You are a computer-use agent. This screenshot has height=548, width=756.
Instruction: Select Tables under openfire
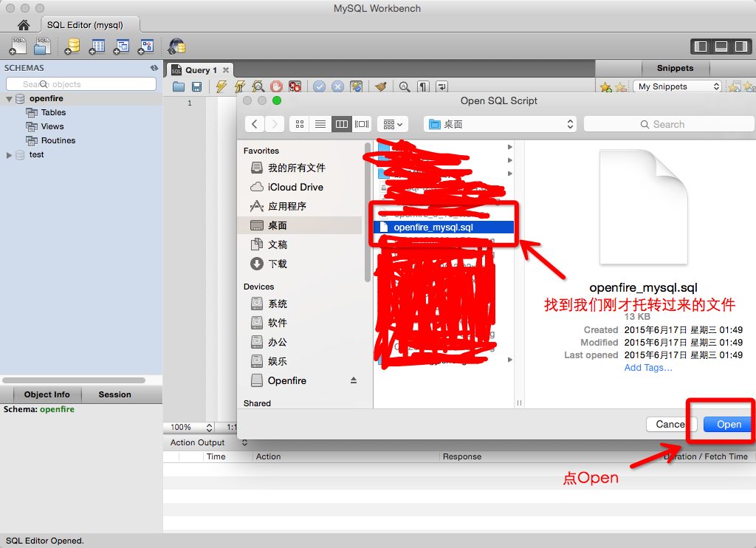[x=53, y=112]
